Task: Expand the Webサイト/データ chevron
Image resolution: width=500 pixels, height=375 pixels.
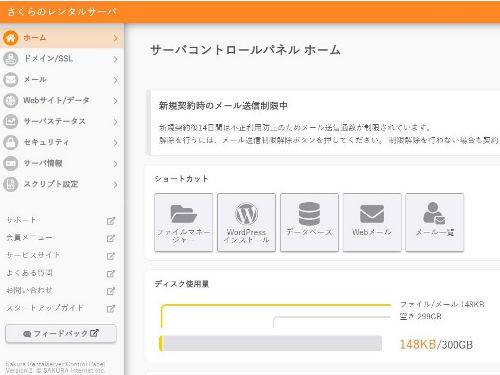Action: [115, 101]
